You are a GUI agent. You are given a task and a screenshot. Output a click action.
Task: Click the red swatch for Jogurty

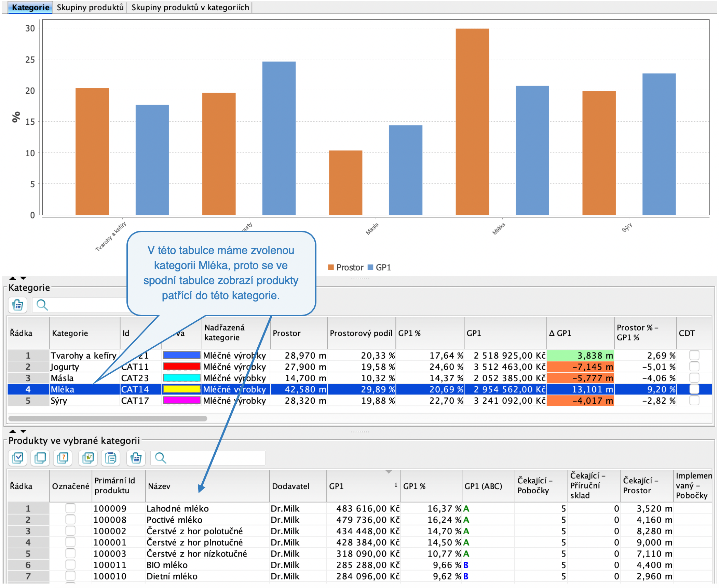tap(181, 366)
